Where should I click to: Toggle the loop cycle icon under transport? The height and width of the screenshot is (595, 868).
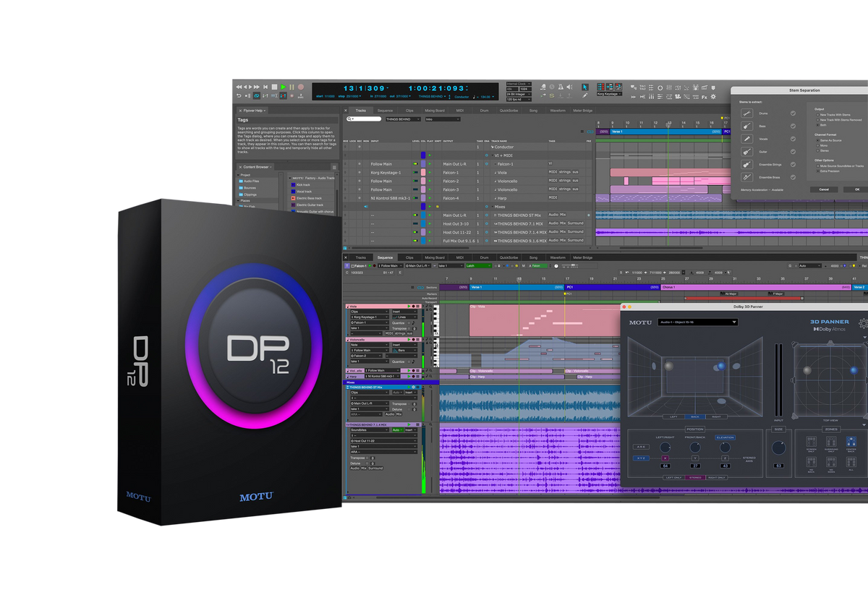pos(257,96)
